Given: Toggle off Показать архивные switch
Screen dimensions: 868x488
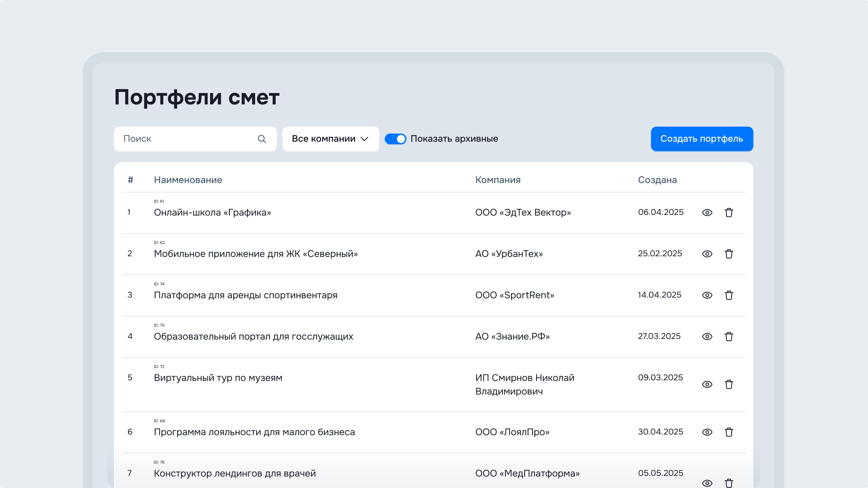Looking at the screenshot, I should coord(395,139).
